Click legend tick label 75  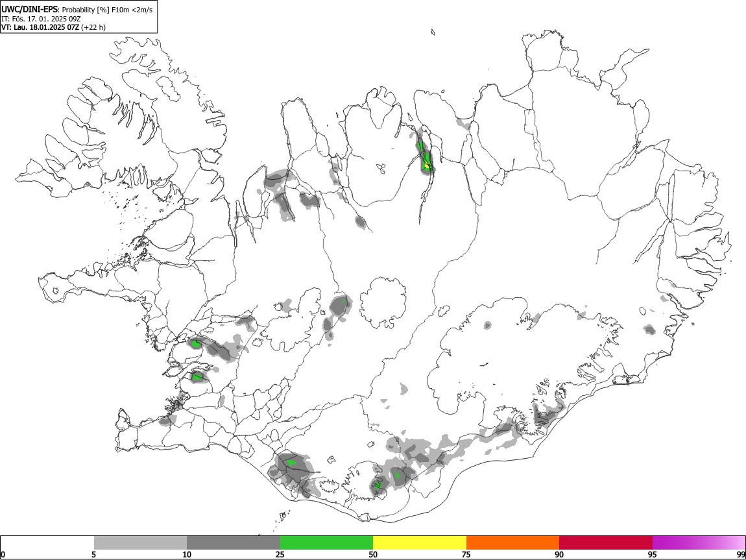pos(466,554)
